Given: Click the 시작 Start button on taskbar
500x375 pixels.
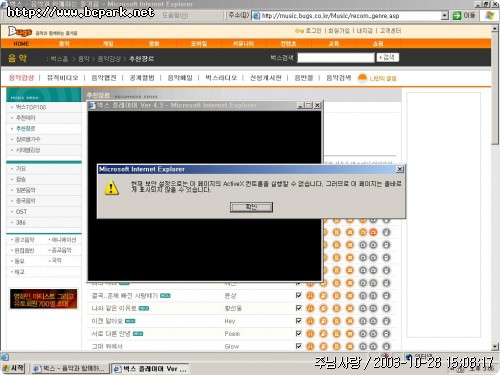Looking at the screenshot, I should coord(13,368).
